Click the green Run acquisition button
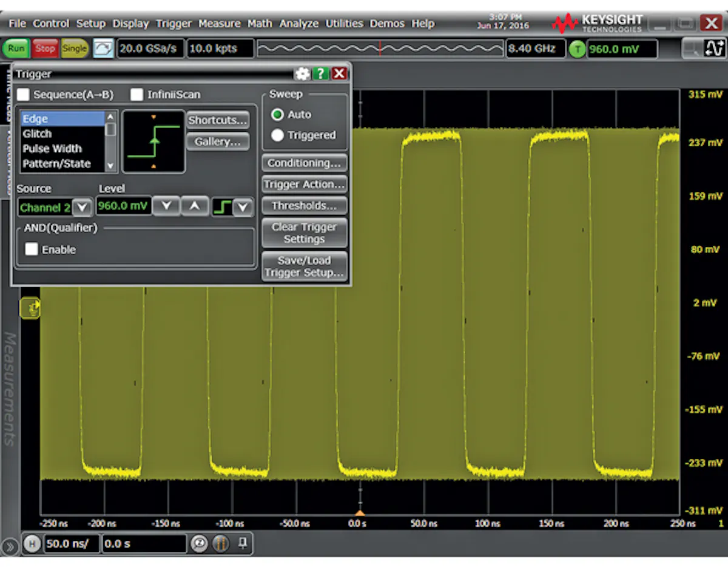 (x=16, y=49)
